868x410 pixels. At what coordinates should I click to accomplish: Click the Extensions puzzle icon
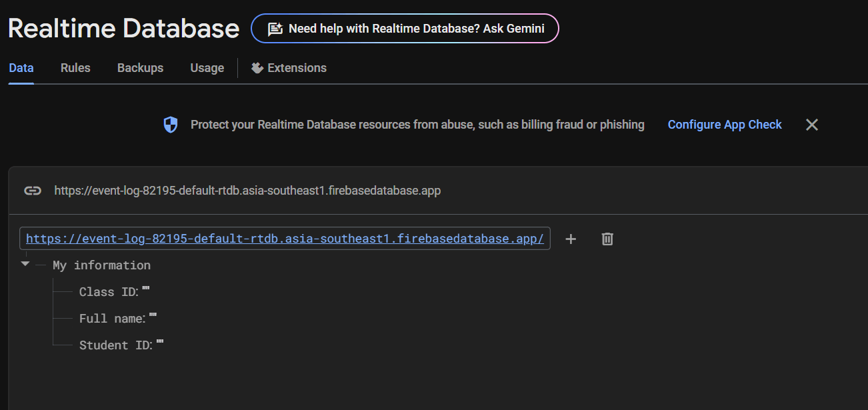click(x=257, y=68)
